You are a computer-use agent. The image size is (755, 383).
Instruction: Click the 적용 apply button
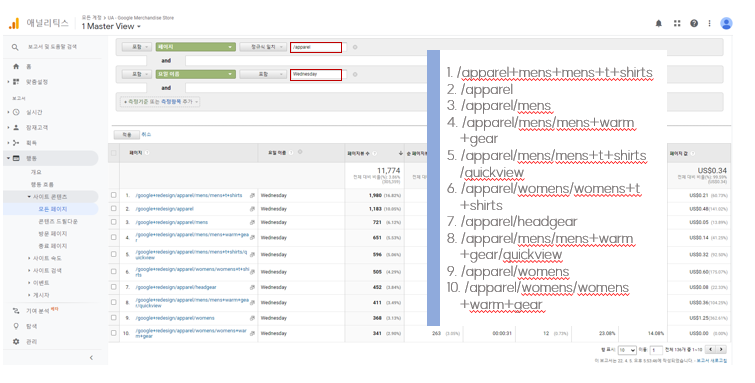(x=127, y=135)
